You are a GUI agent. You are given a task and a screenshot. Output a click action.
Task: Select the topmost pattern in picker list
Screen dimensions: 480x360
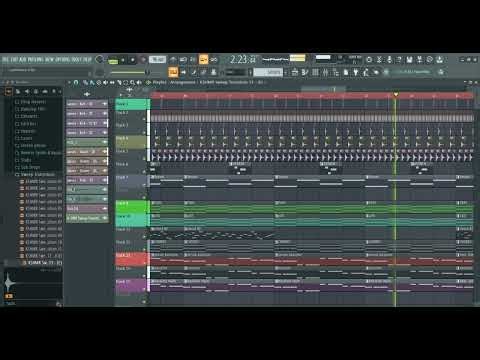[87, 104]
